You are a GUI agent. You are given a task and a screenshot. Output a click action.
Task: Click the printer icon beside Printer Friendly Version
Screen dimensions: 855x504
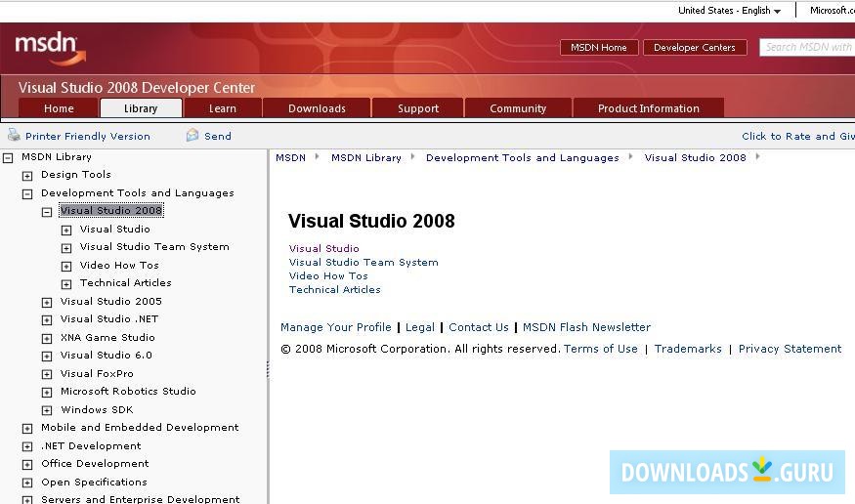[15, 135]
